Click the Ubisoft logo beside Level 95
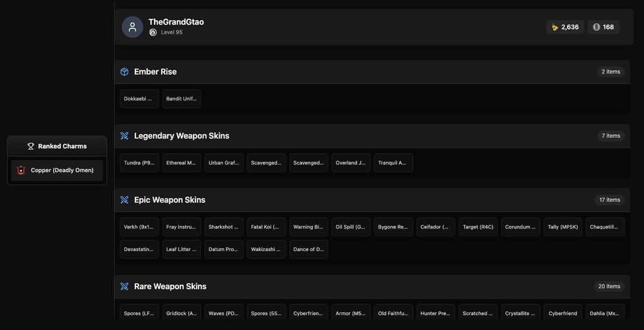644x330 pixels. pyautogui.click(x=153, y=33)
